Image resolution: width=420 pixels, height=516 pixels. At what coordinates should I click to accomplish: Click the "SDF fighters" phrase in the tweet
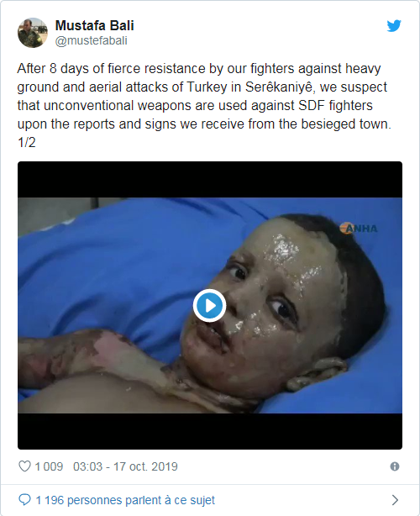335,106
